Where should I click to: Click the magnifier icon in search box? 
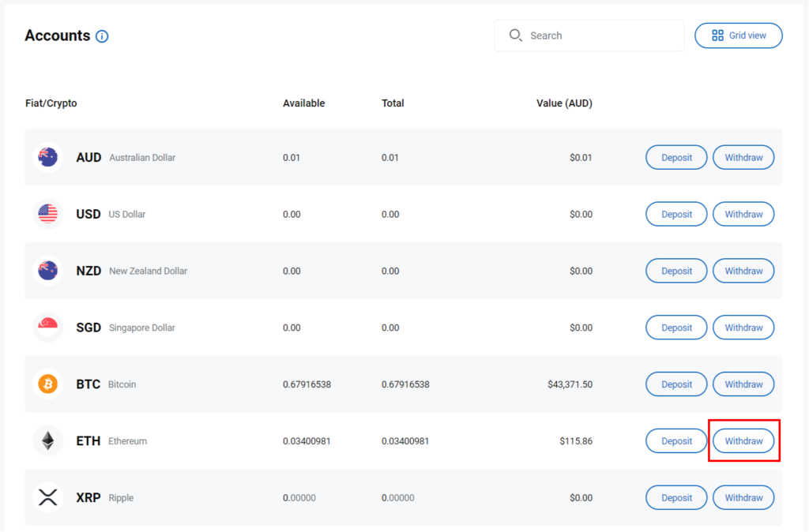click(x=516, y=36)
